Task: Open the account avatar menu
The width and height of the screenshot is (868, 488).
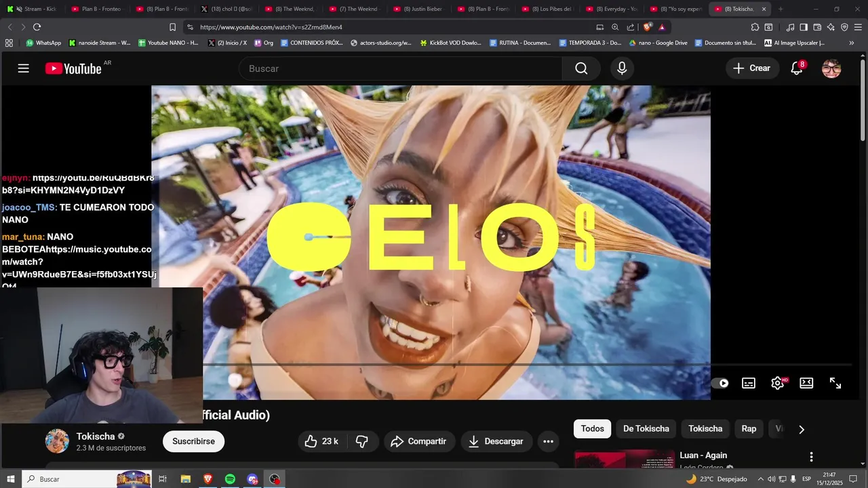Action: [x=831, y=68]
